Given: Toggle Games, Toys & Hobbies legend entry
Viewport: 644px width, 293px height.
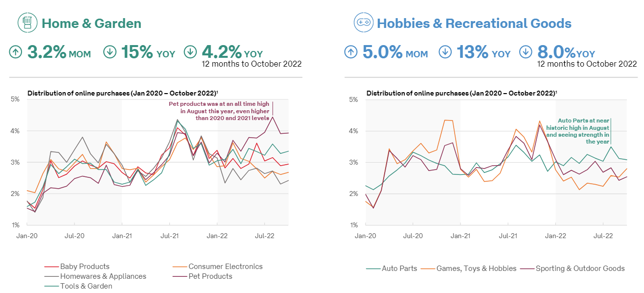Looking at the screenshot, I should [476, 269].
